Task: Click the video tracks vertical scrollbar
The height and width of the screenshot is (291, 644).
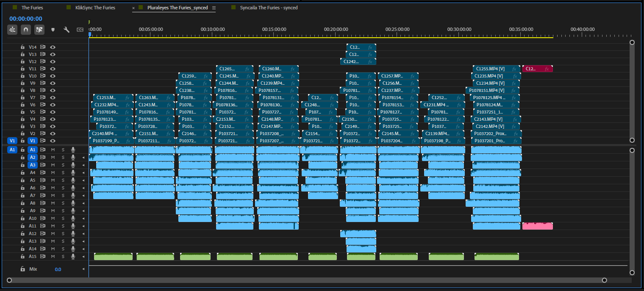Action: pos(632,91)
